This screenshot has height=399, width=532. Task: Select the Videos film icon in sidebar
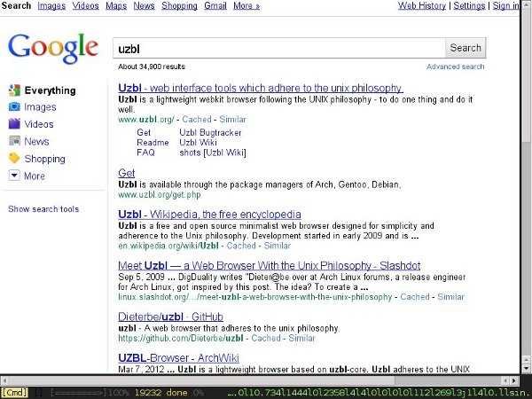(x=14, y=124)
